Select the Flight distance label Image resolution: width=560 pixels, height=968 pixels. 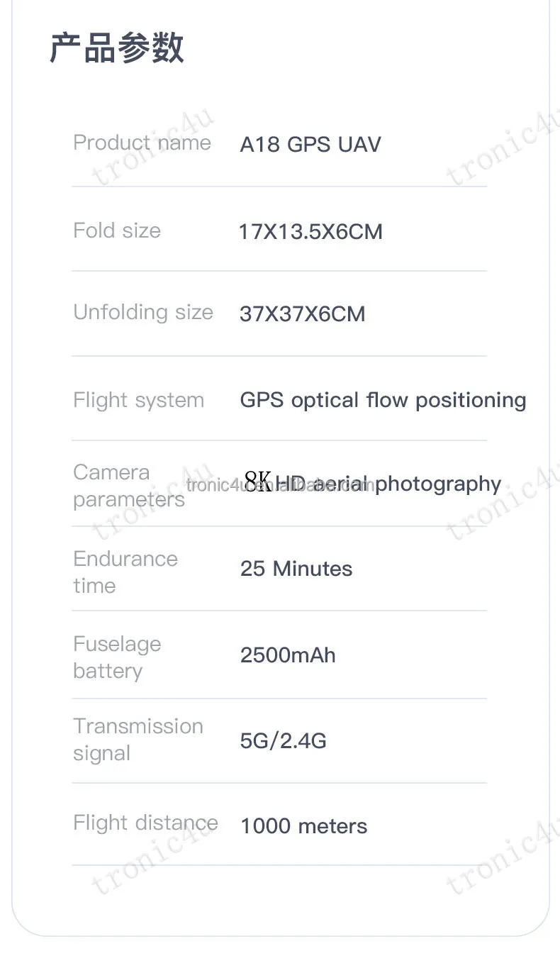(x=145, y=823)
